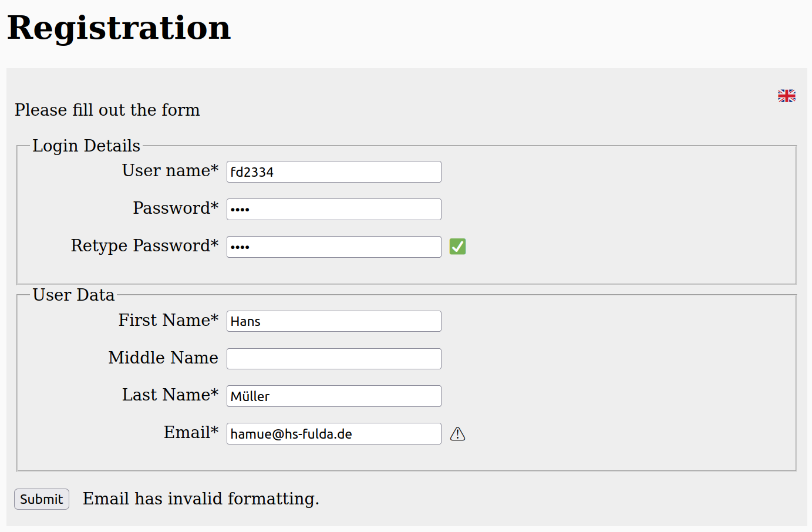Image resolution: width=812 pixels, height=532 pixels.
Task: Click the "Password*" label
Action: (176, 208)
